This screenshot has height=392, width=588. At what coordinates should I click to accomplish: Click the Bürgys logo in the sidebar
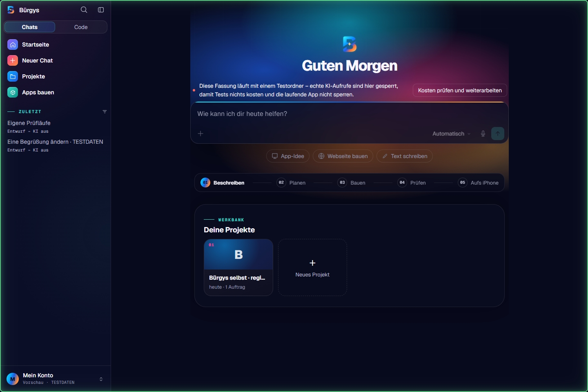pos(11,10)
